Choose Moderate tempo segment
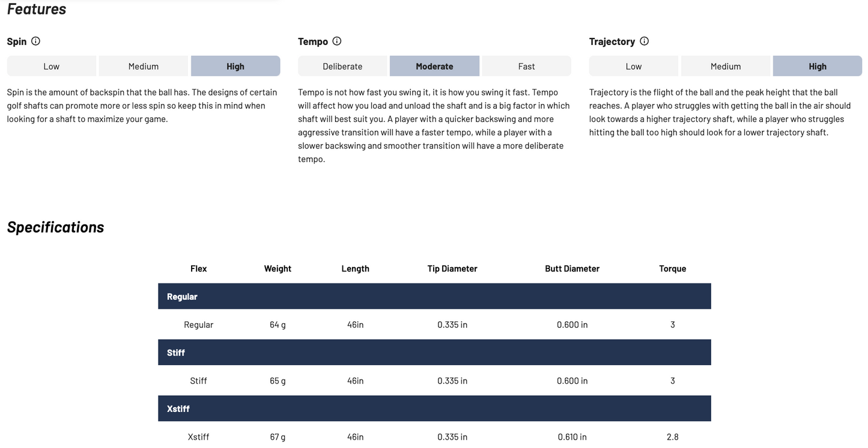 coord(434,66)
